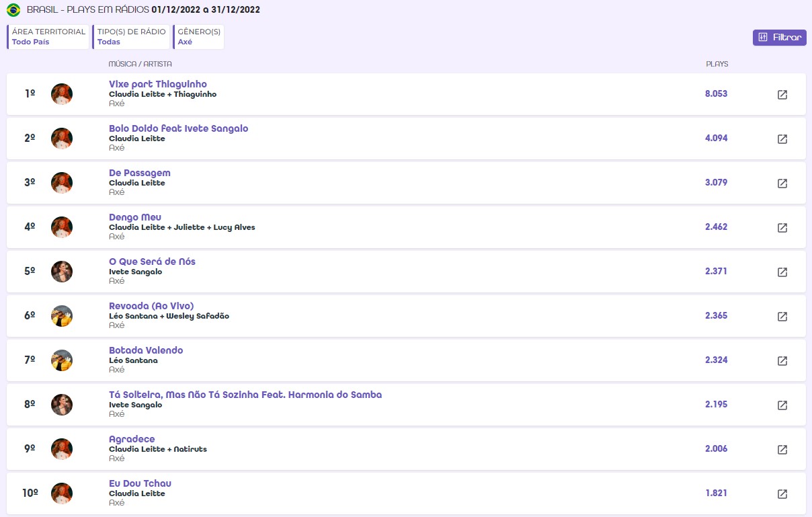Image resolution: width=812 pixels, height=517 pixels.
Task: Click artist photo for Vixe part Thiaguinho
Action: [62, 94]
